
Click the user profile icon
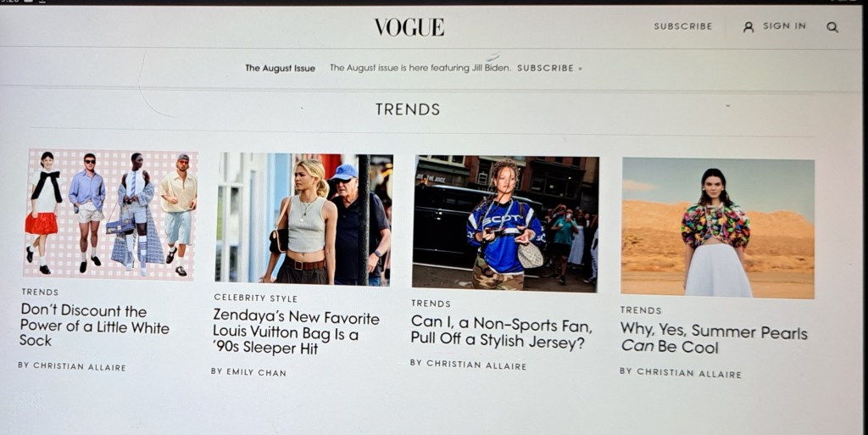pos(748,26)
